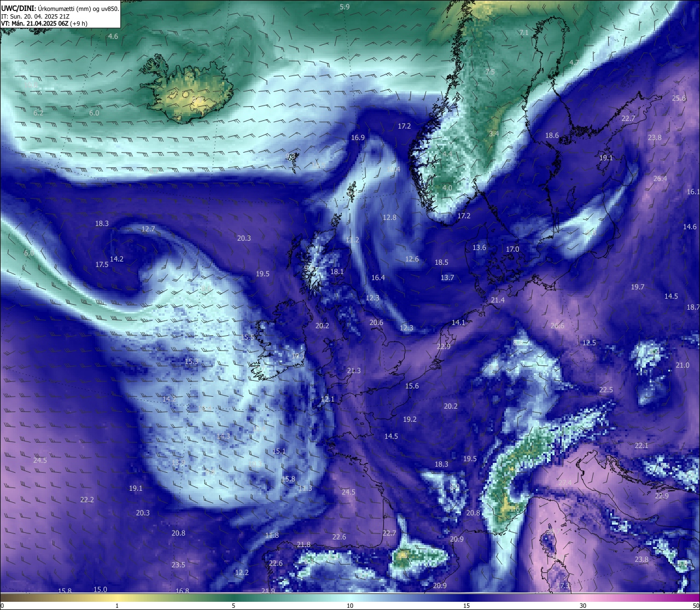
Task: Click the 15 tick on the color scale
Action: (x=466, y=606)
